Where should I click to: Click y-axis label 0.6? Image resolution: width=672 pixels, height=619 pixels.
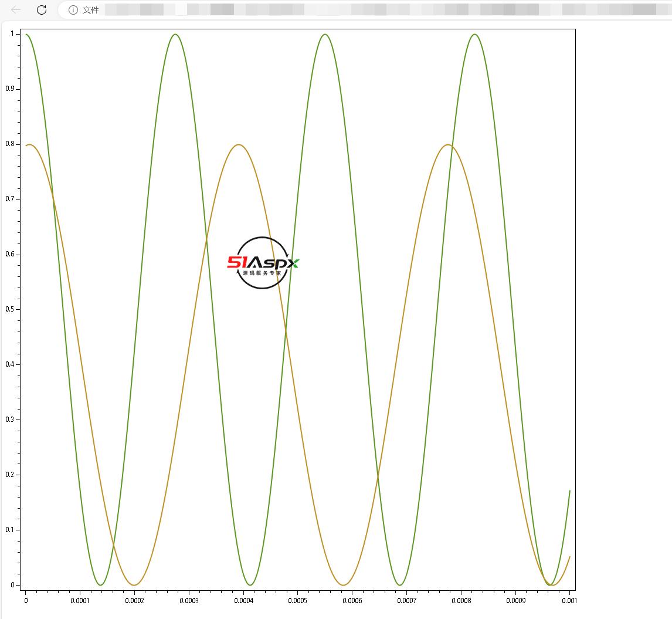click(x=10, y=254)
